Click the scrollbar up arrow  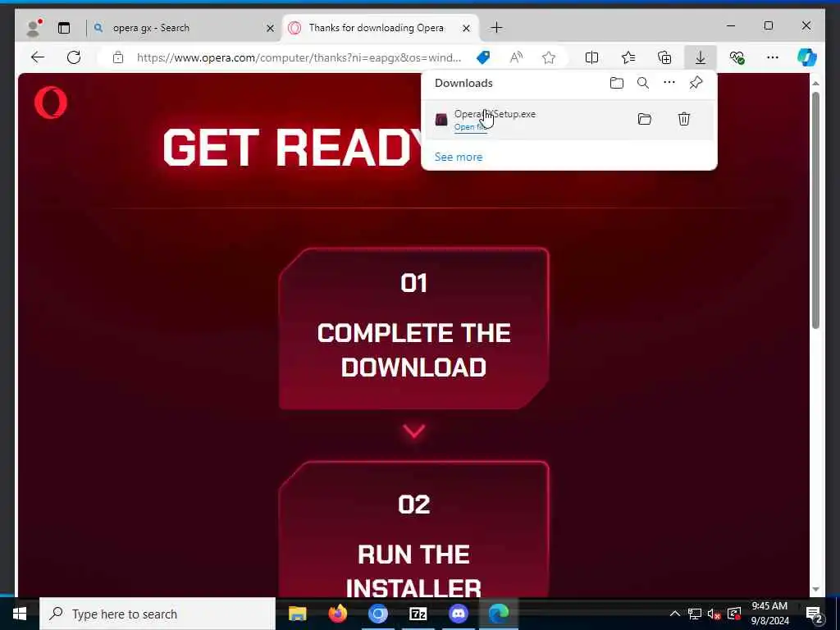(815, 84)
